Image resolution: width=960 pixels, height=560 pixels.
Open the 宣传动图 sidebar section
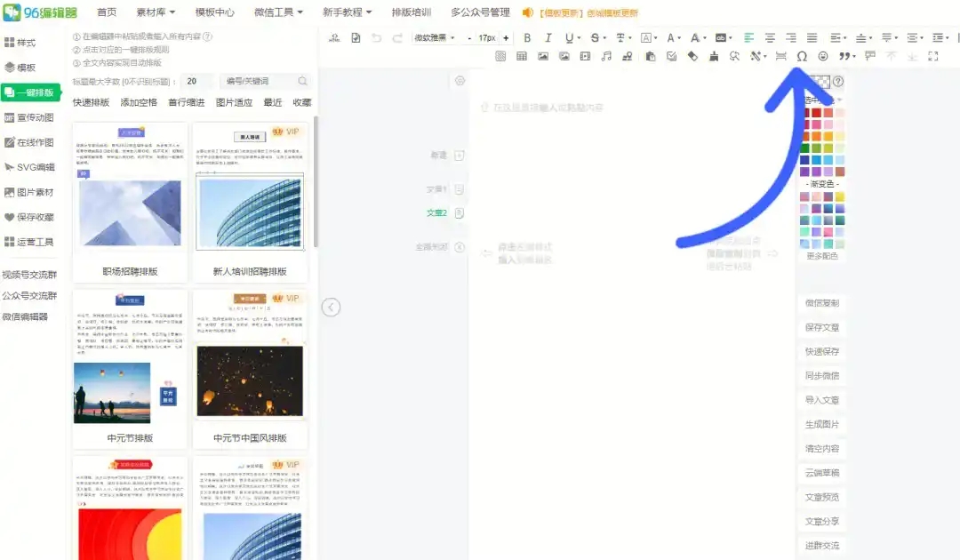point(29,117)
